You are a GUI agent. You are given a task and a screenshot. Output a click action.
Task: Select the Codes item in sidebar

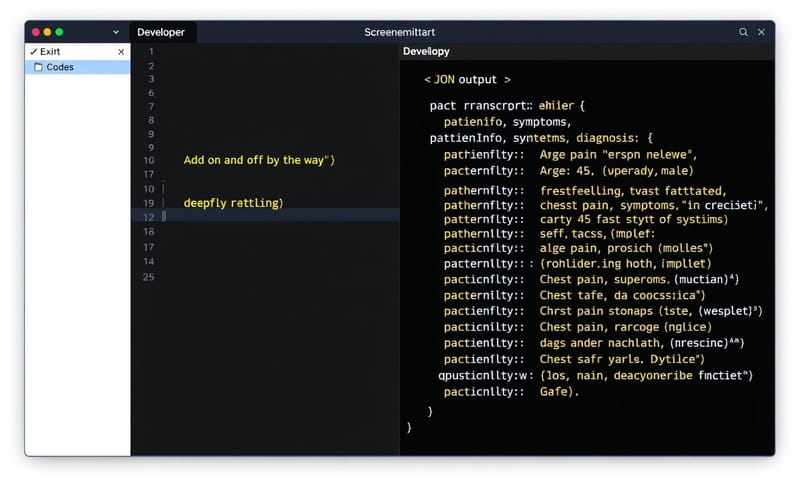60,67
